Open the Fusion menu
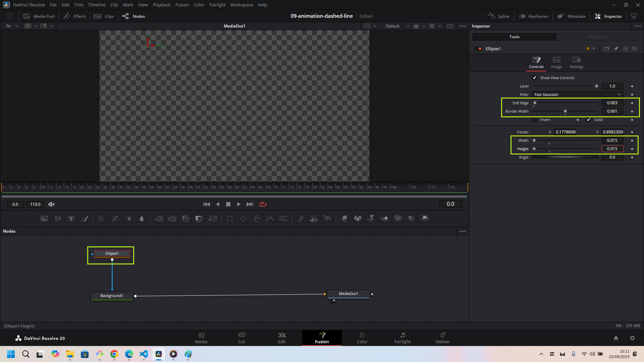This screenshot has width=644, height=362. pyautogui.click(x=182, y=5)
